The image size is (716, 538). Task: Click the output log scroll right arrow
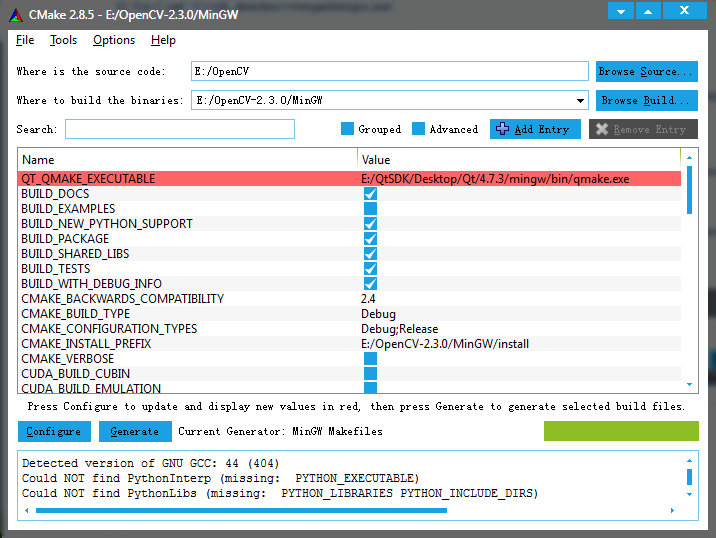pos(672,511)
